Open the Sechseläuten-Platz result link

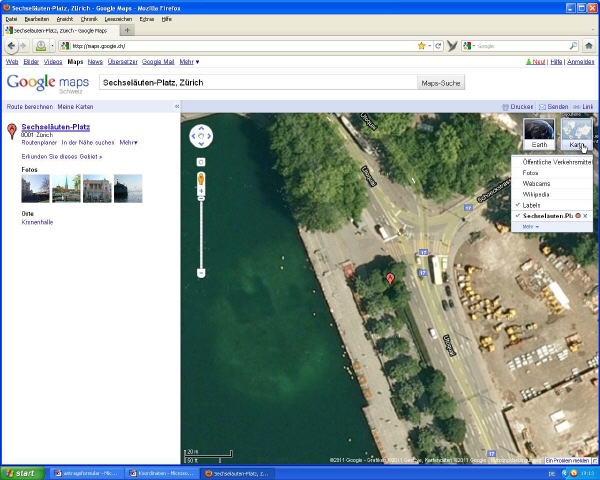56,127
